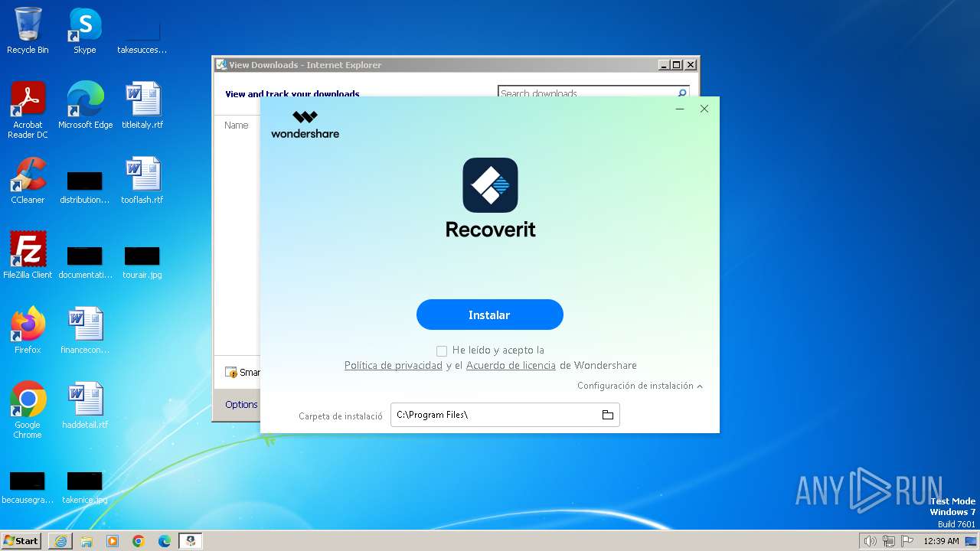
Task: Open Recycle Bin desktop icon
Action: [x=28, y=31]
